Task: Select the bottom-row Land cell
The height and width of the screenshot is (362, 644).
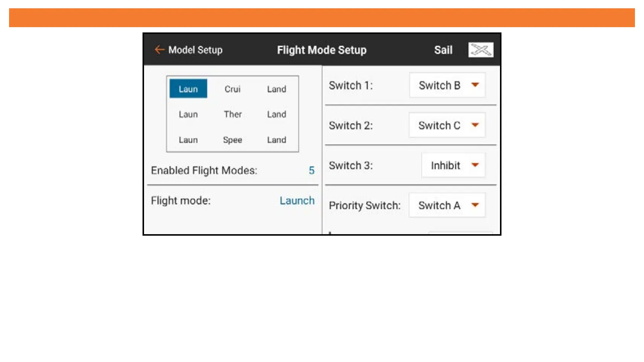Action: (x=276, y=140)
